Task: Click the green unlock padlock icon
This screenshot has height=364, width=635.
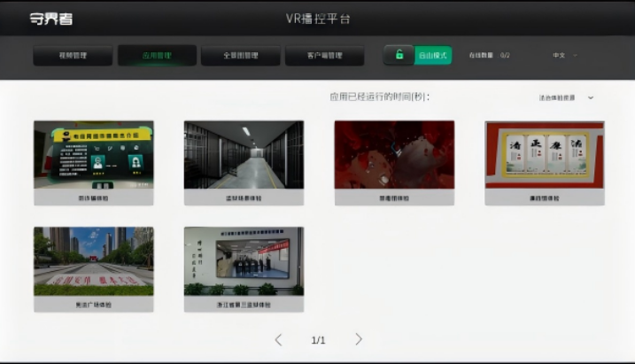Action: pos(399,56)
